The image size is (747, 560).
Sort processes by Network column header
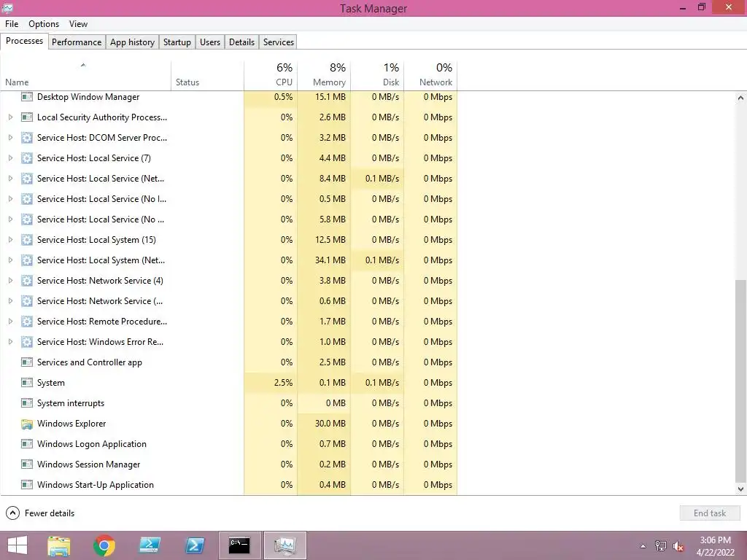(430, 75)
